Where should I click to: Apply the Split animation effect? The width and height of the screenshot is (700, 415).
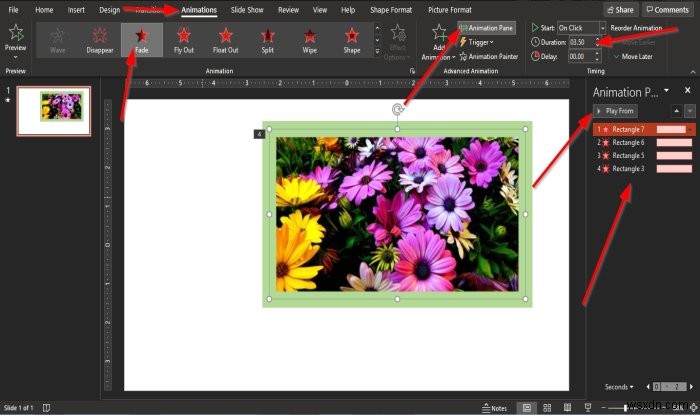click(267, 40)
